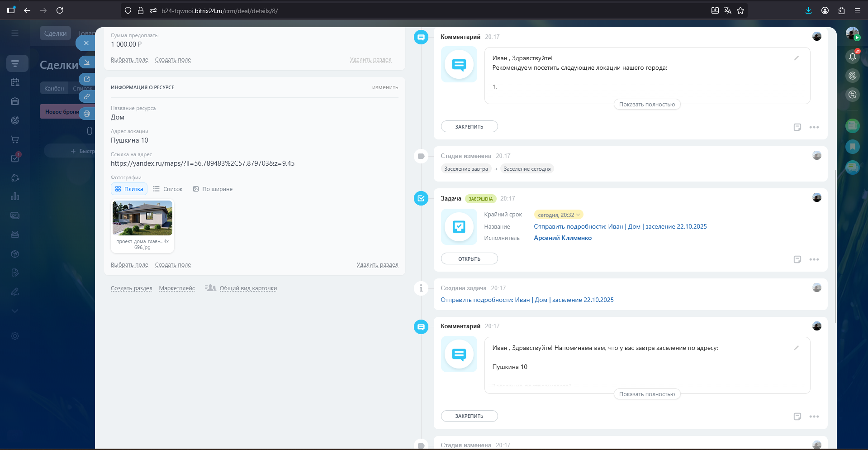Open the house photo thumbnail

(x=142, y=218)
